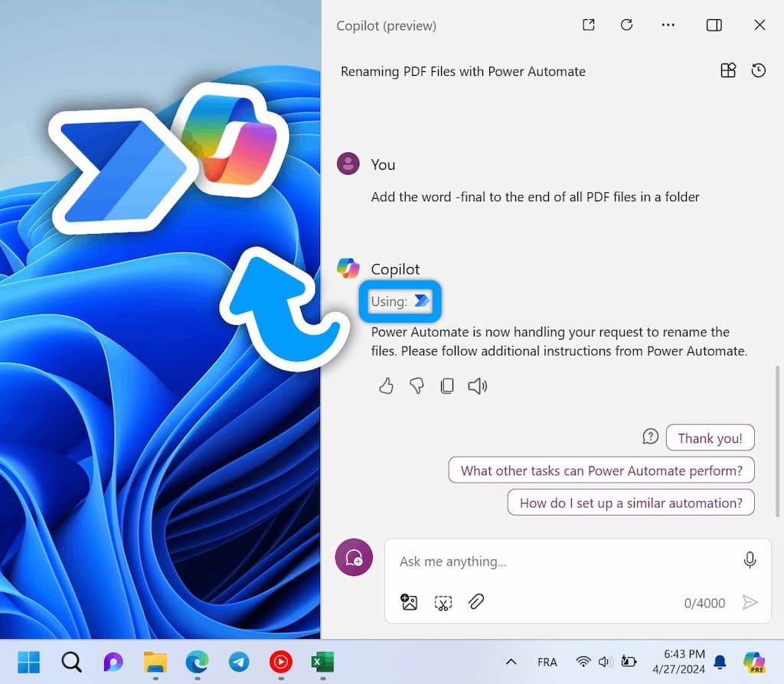This screenshot has height=684, width=784.
Task: Open the More options menu in Copilot
Action: (x=668, y=24)
